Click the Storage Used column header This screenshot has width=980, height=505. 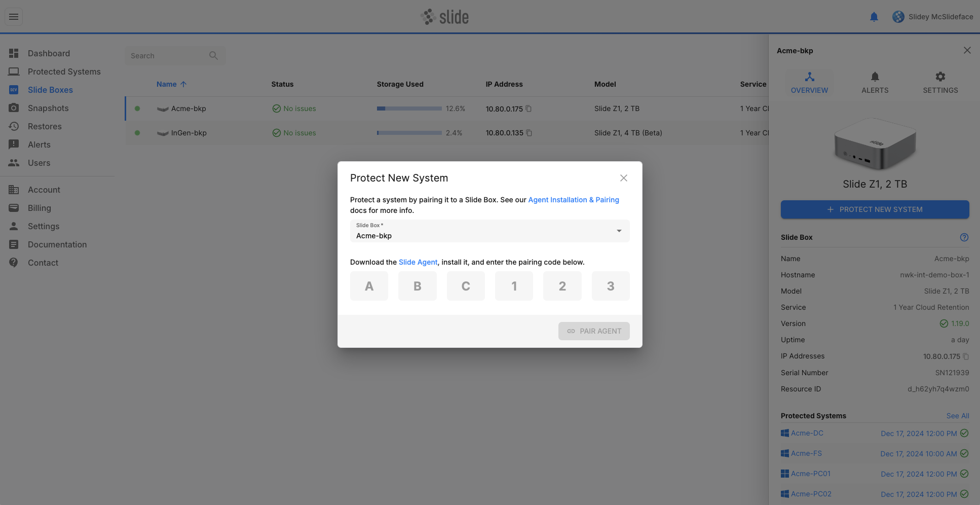coord(400,84)
